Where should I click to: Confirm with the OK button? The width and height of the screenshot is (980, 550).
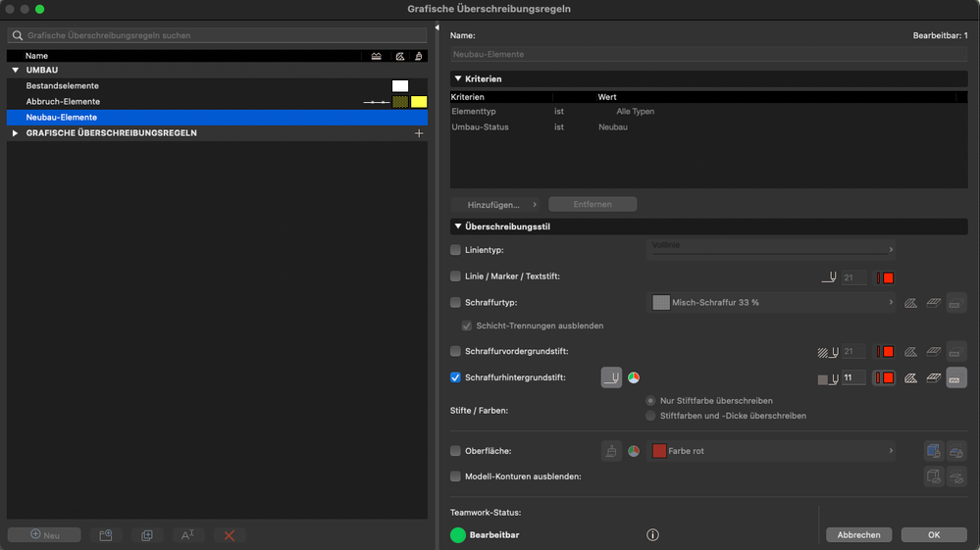coord(934,535)
